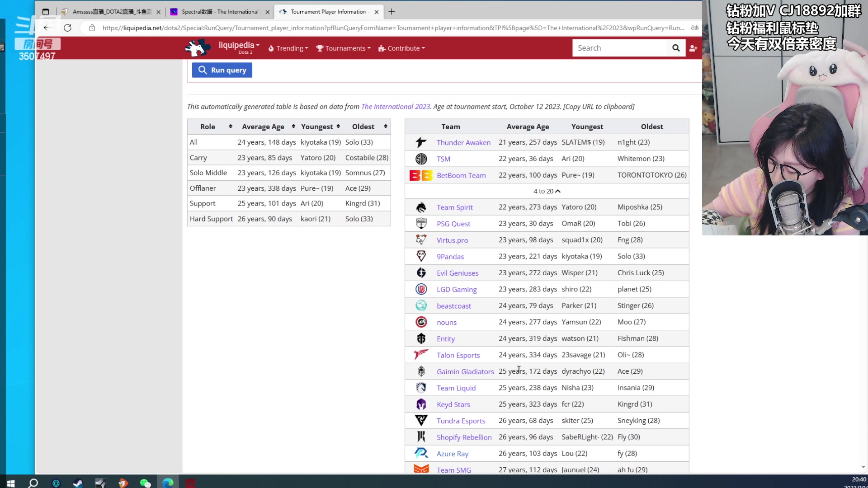The width and height of the screenshot is (868, 488).
Task: Reload the page with refresh icon
Action: coord(67,28)
